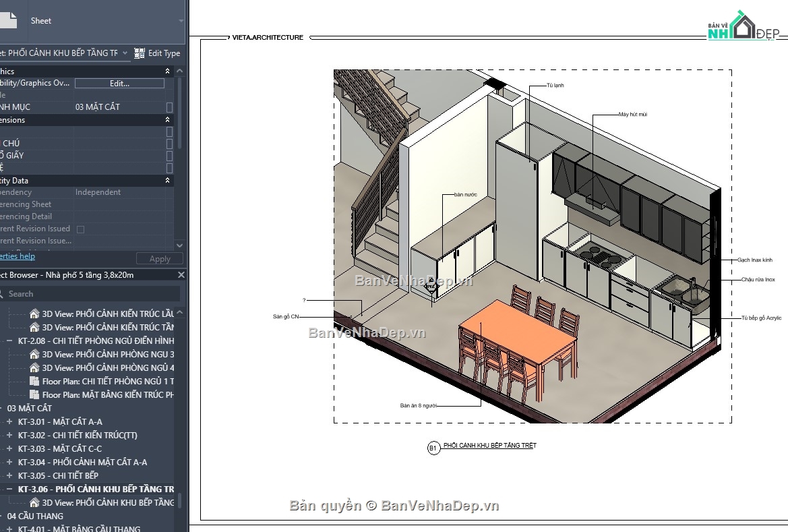Close the Project Browser panel
Image resolution: width=788 pixels, height=532 pixels.
point(181,274)
